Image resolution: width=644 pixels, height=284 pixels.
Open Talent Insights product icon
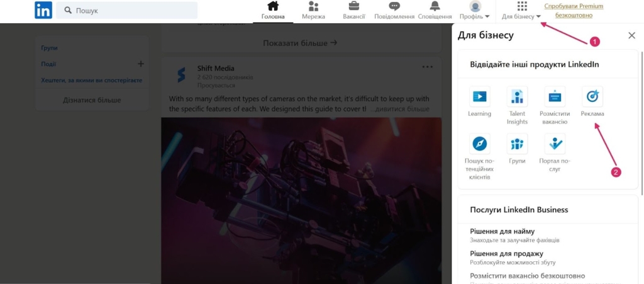coord(517,96)
